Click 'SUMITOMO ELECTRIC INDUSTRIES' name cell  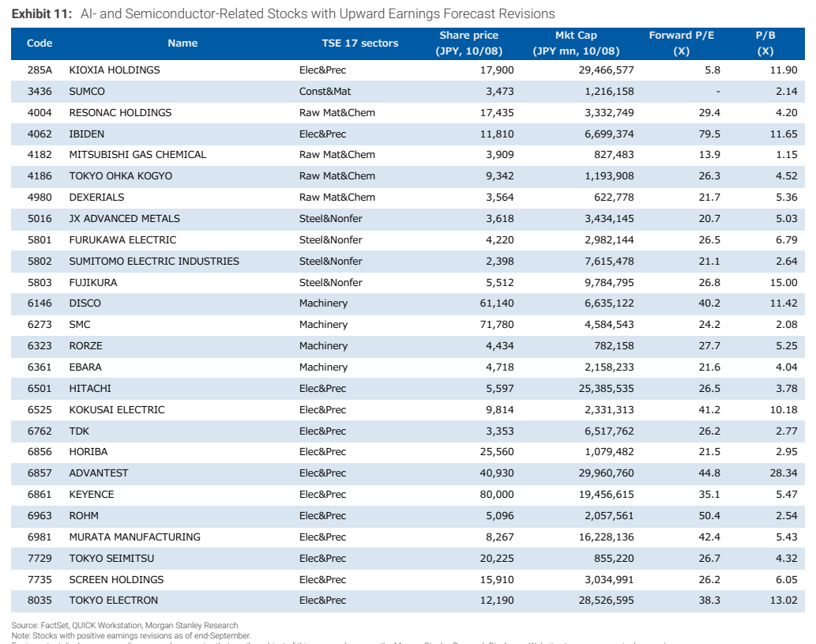coord(154,262)
